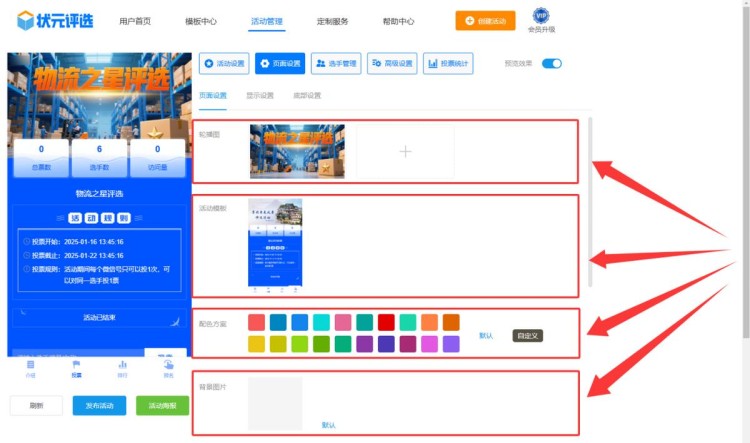Open the 介绍 tab icon in phone preview
The height and width of the screenshot is (443, 750).
[30, 366]
